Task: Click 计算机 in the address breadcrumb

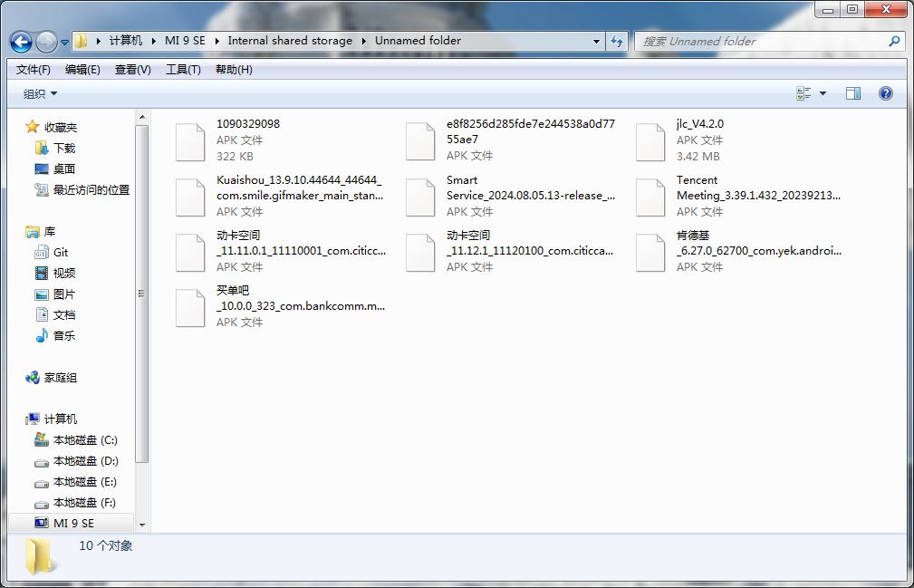Action: (x=126, y=41)
